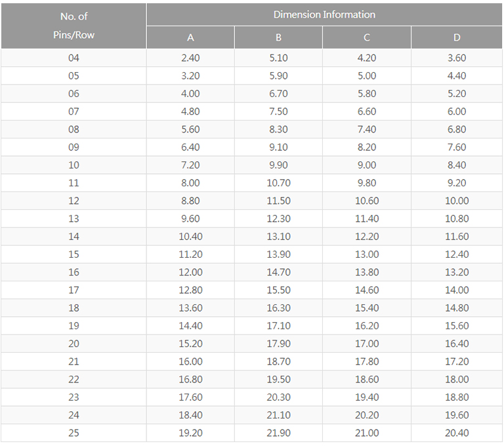Select column C header cell
Screen dimensions: 504x446
(x=367, y=37)
